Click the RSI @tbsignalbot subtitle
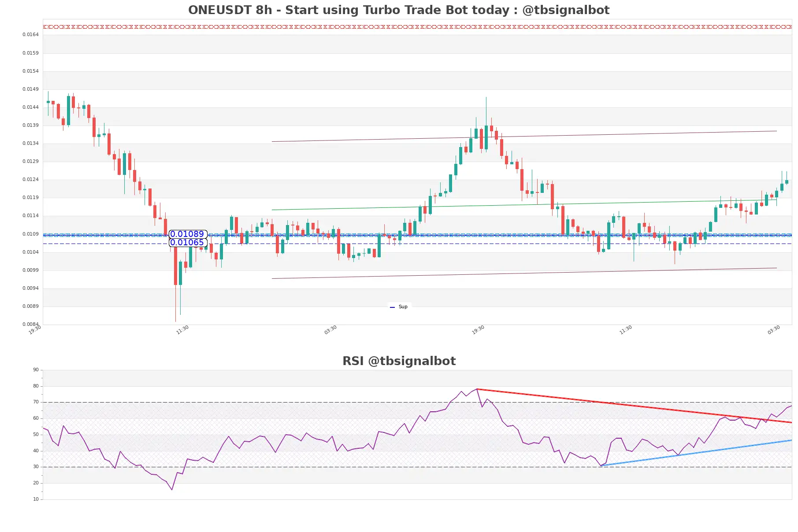 pyautogui.click(x=399, y=361)
